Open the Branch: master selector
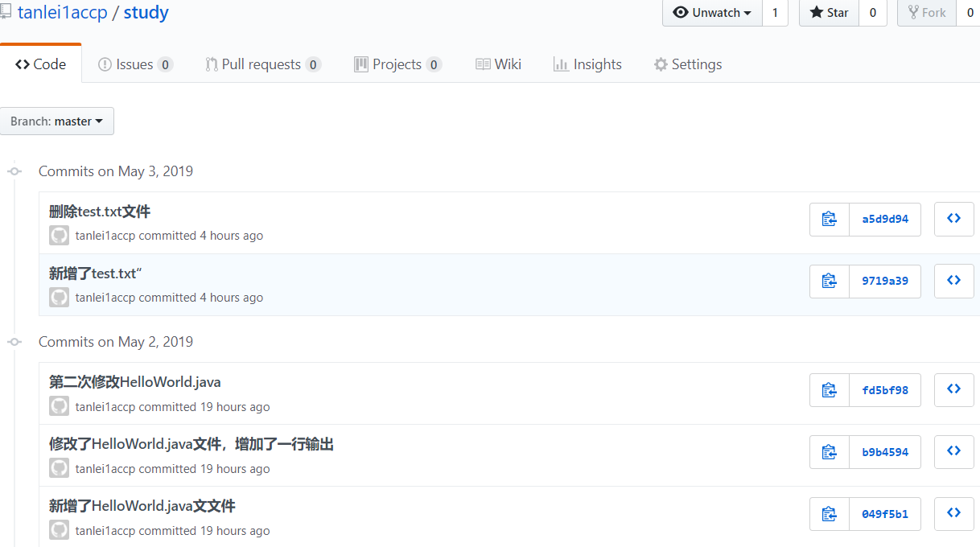Viewport: 980px width, 547px height. (57, 121)
